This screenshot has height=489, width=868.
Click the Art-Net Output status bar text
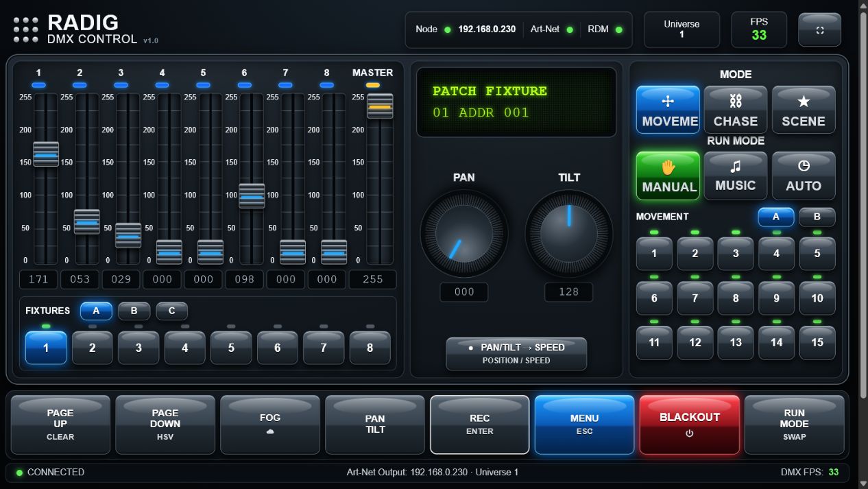tap(433, 472)
